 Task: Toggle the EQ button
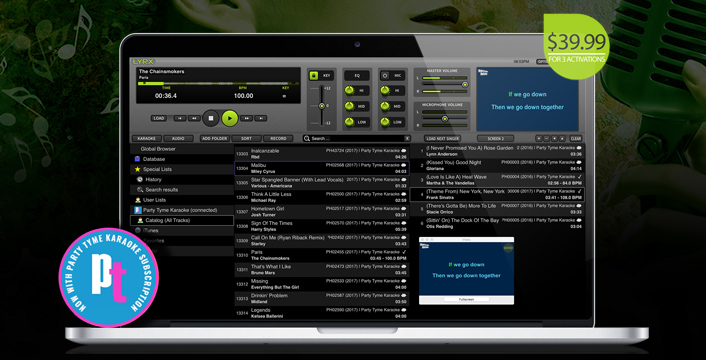[x=357, y=76]
